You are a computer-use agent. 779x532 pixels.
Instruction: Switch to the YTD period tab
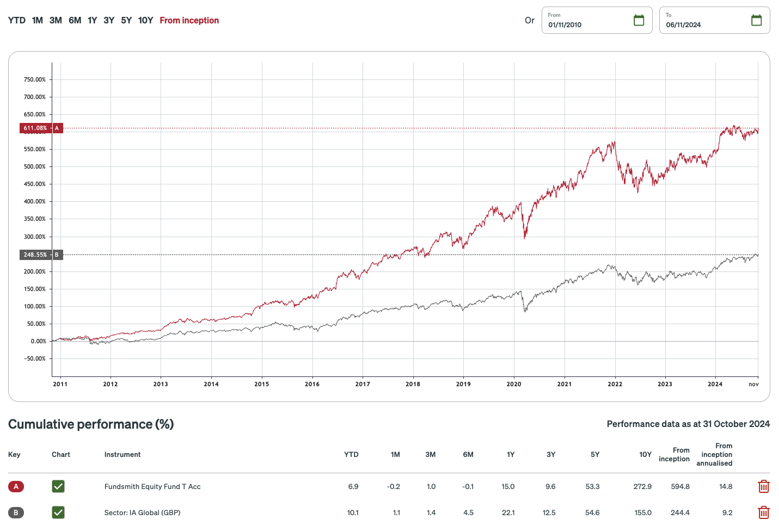17,20
